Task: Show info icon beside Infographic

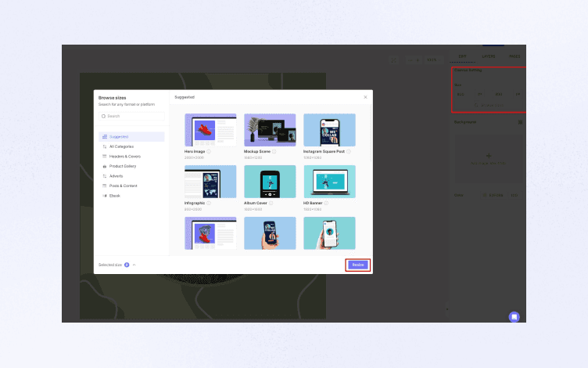Action: pyautogui.click(x=209, y=203)
